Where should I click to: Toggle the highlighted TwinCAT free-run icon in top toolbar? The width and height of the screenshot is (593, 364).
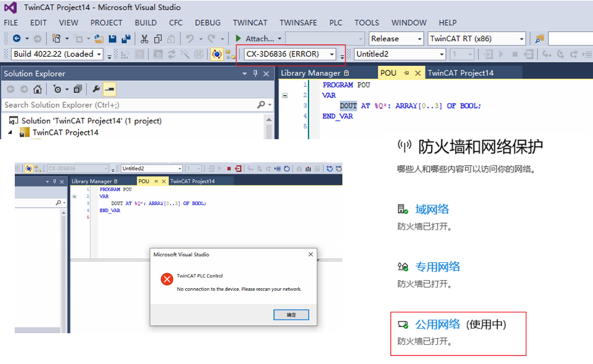(217, 54)
